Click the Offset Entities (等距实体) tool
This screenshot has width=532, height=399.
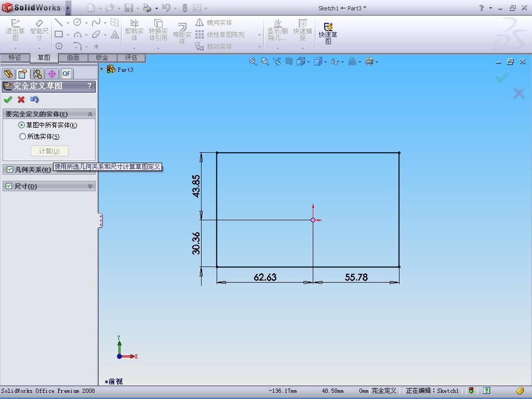tap(182, 33)
